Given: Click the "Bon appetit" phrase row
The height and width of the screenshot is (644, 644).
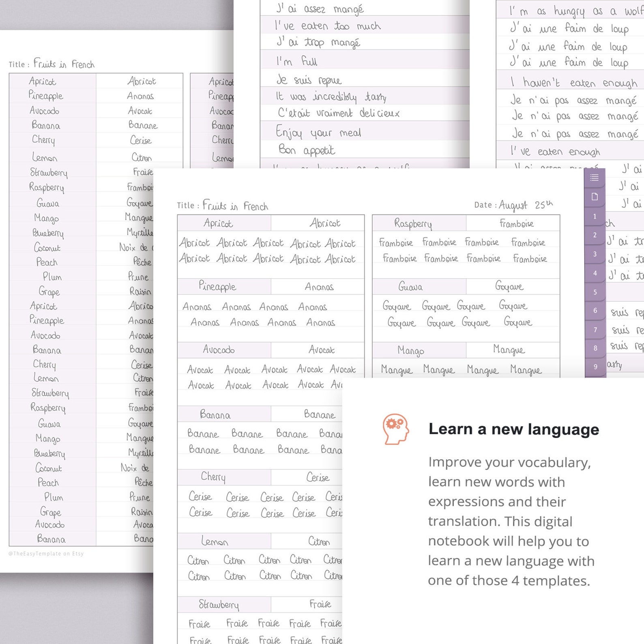Looking at the screenshot, I should (x=364, y=150).
